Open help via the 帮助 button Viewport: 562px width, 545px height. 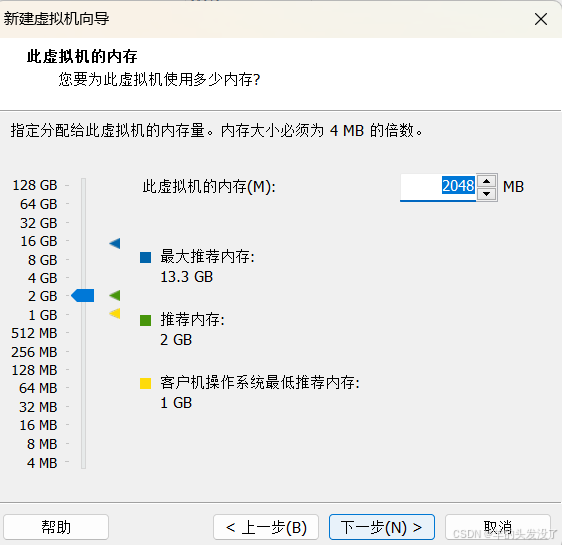56,527
